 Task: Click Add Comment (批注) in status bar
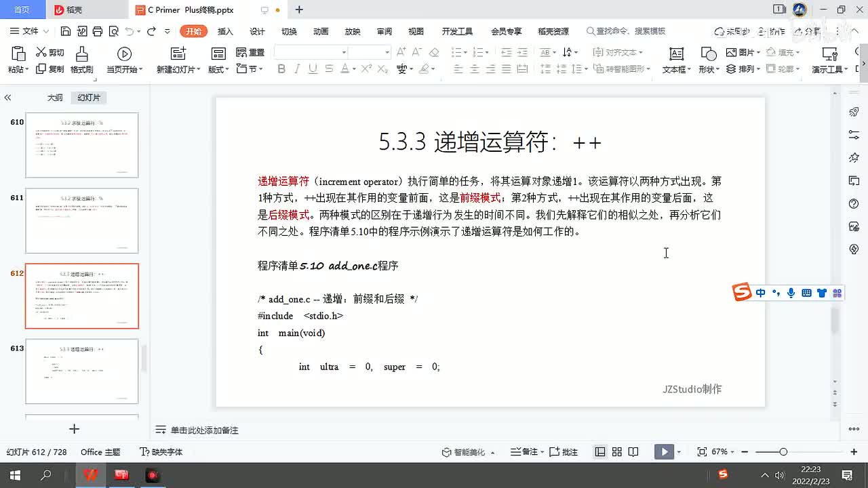click(564, 451)
